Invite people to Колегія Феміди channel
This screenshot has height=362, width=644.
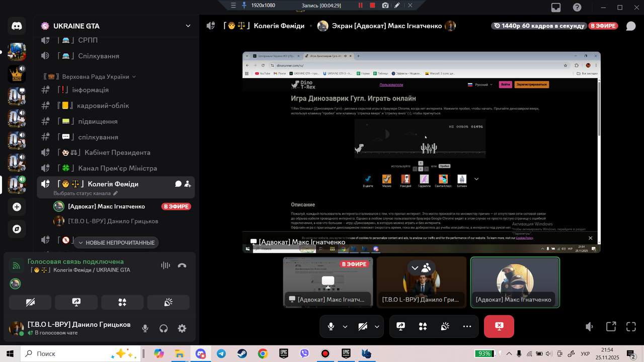[188, 184]
